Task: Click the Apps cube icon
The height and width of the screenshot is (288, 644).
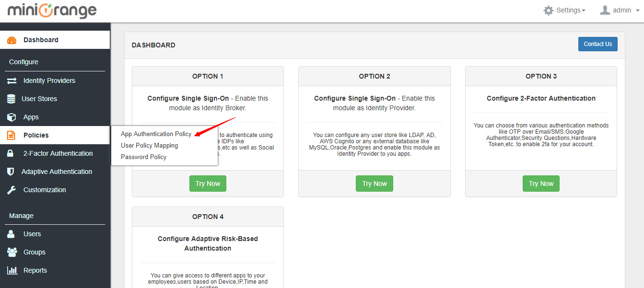Action: pos(12,117)
